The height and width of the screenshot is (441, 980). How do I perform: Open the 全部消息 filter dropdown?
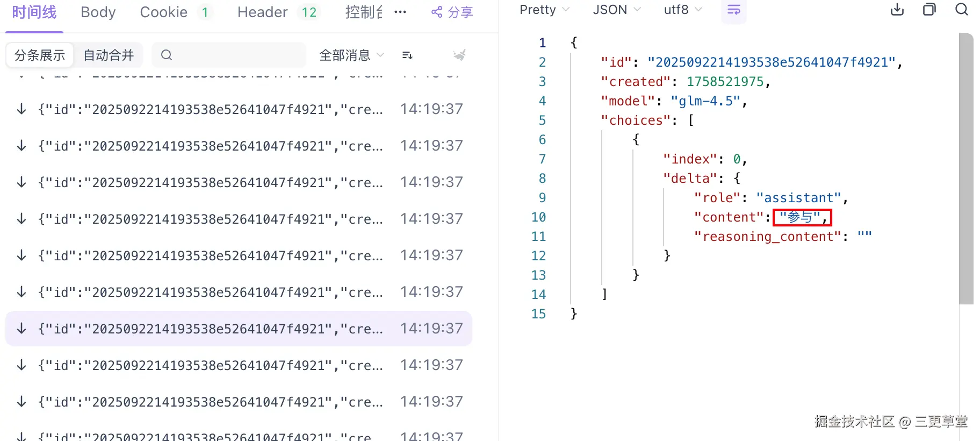click(x=351, y=55)
